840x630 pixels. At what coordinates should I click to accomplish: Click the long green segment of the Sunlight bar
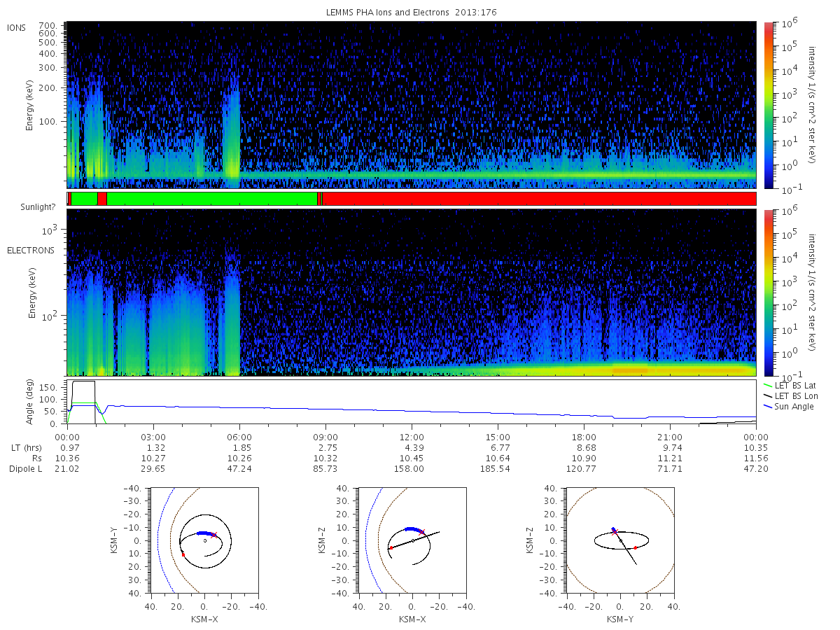coord(211,199)
